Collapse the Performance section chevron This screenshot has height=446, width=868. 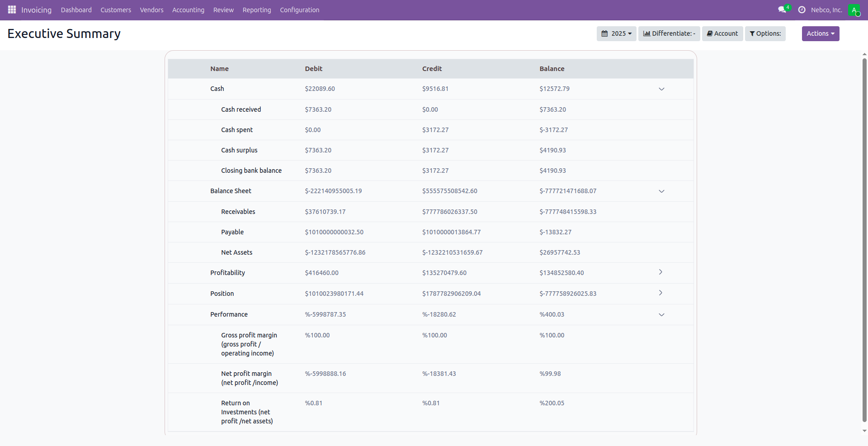[661, 315]
